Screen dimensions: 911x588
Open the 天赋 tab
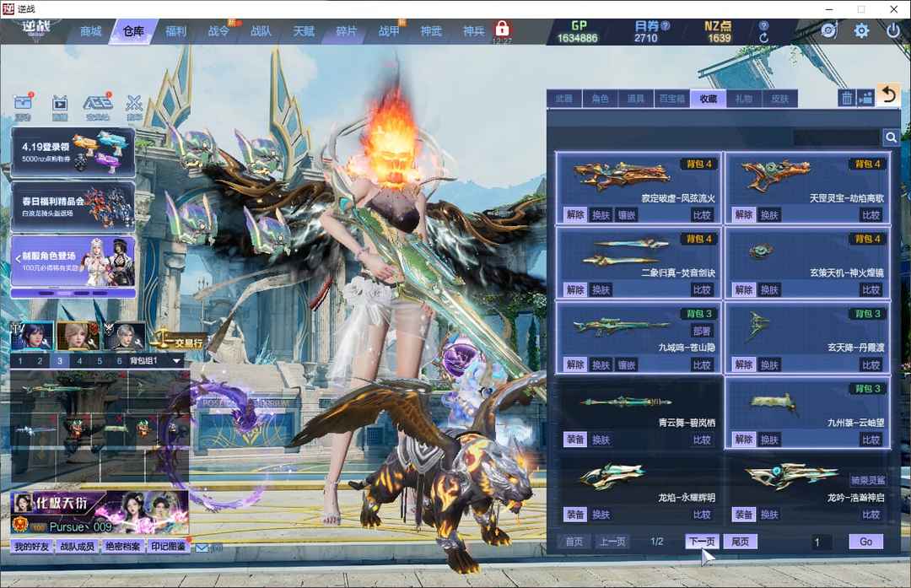tap(304, 31)
